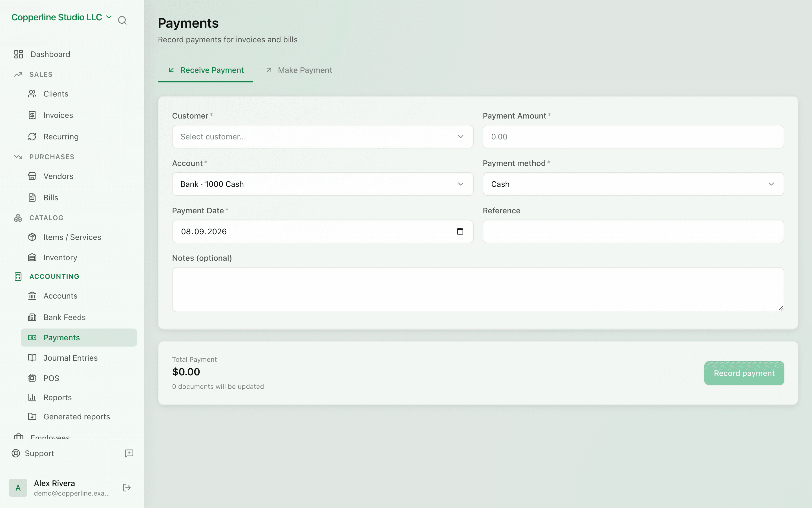Click the logout arrow icon

coord(127,487)
